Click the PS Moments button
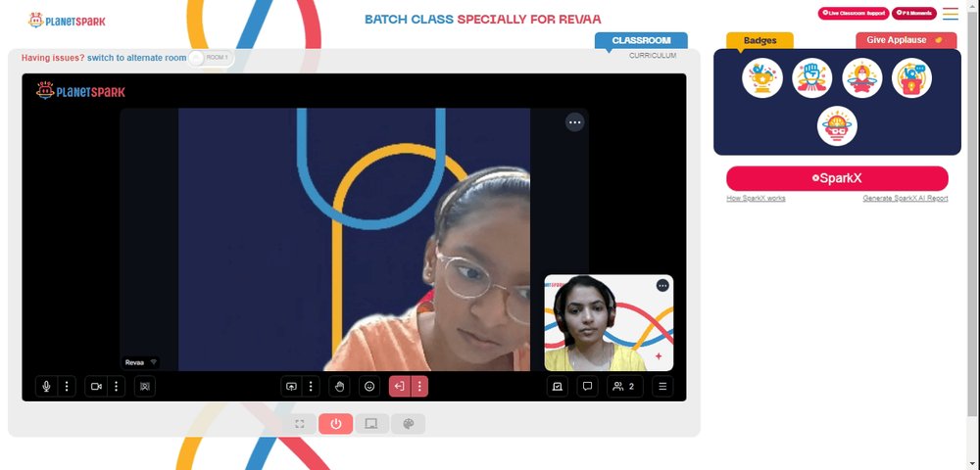 [913, 13]
